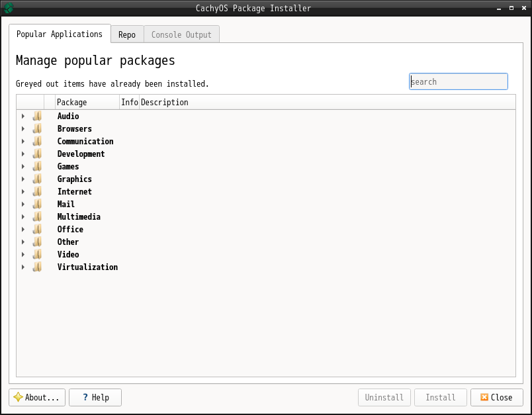Expand the Development category arrow

(x=23, y=154)
